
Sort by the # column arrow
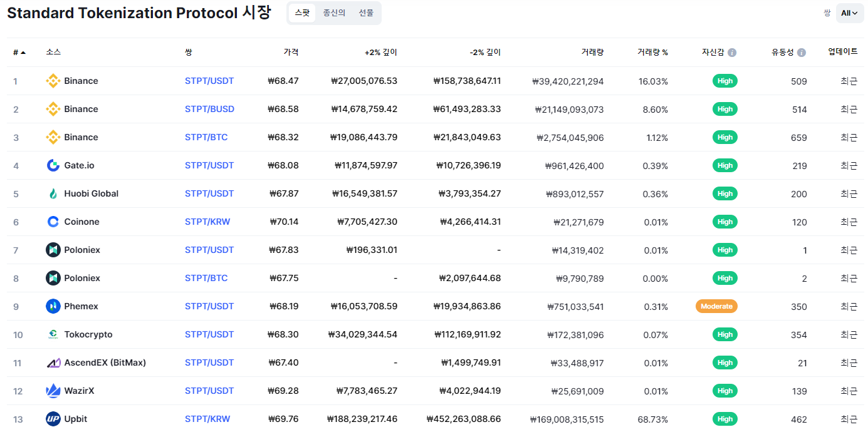pyautogui.click(x=23, y=53)
